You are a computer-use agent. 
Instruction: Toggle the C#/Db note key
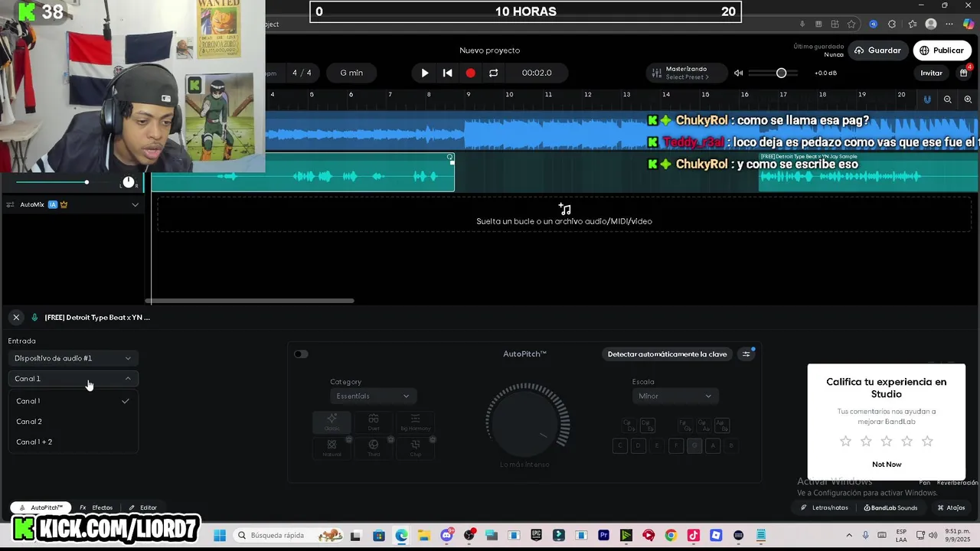pyautogui.click(x=629, y=425)
